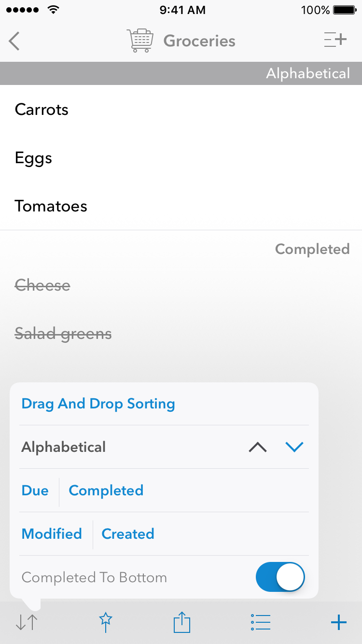
Task: Choose descending Alphabetical sort arrow
Action: [x=294, y=447]
